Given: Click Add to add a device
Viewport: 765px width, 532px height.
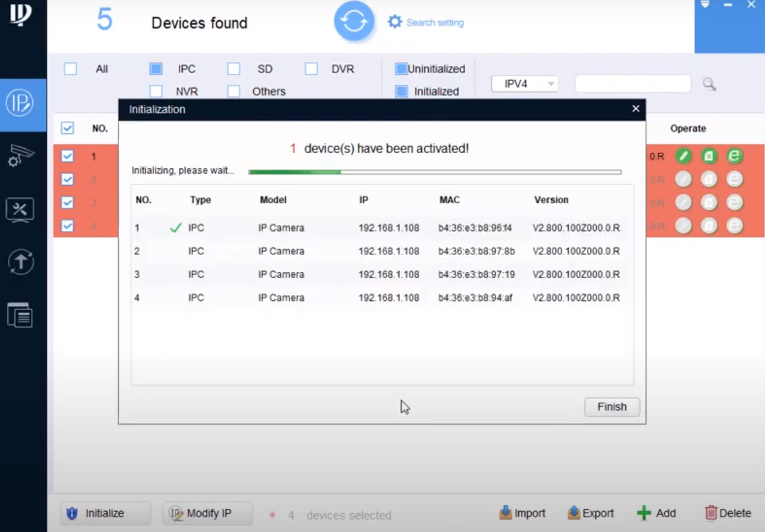Looking at the screenshot, I should point(656,513).
